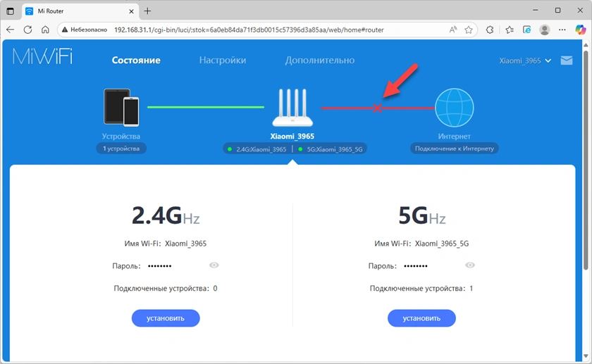Viewport: 592px width, 364px height.
Task: Click the browser address bar URL
Action: (247, 30)
